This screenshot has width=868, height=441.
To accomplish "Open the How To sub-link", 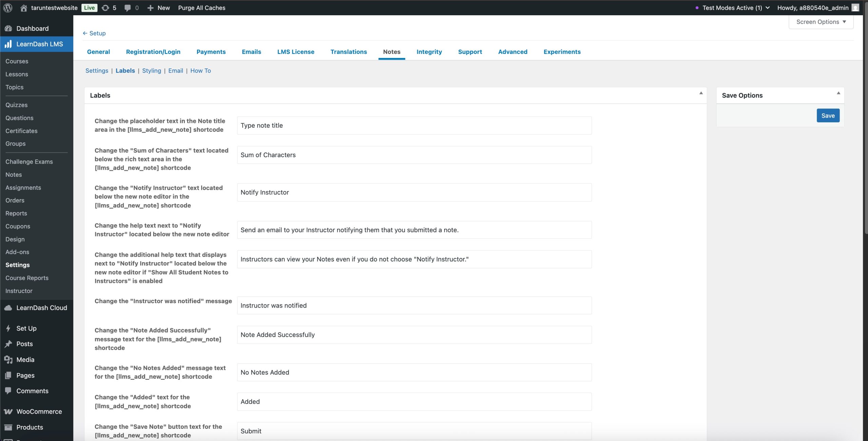I will click(x=200, y=70).
